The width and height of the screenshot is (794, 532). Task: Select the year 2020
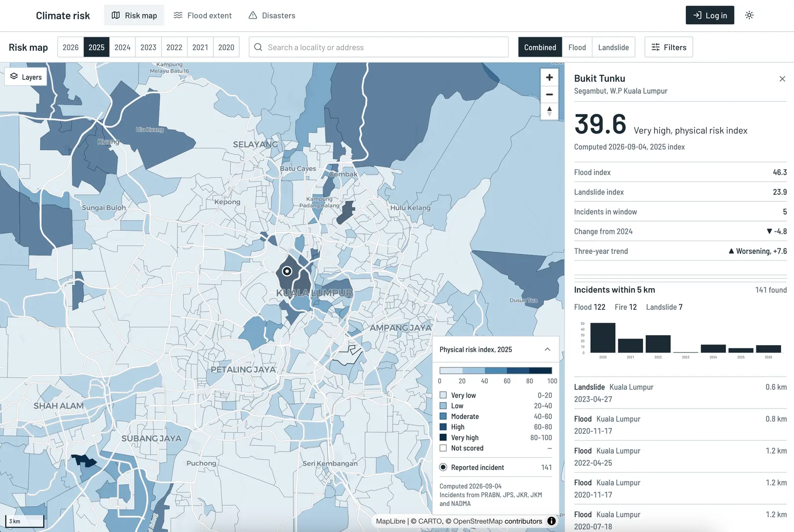coord(226,47)
